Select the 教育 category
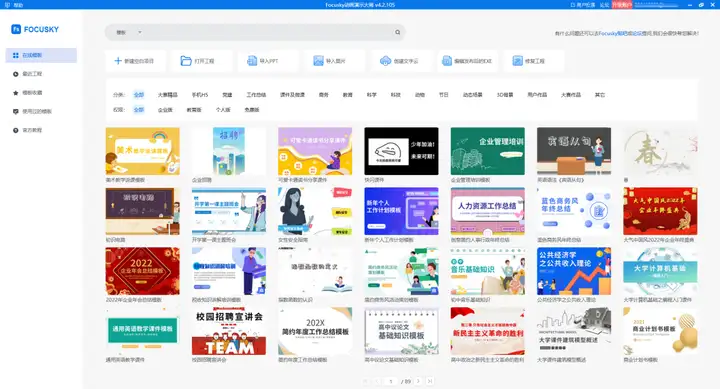 [x=348, y=95]
